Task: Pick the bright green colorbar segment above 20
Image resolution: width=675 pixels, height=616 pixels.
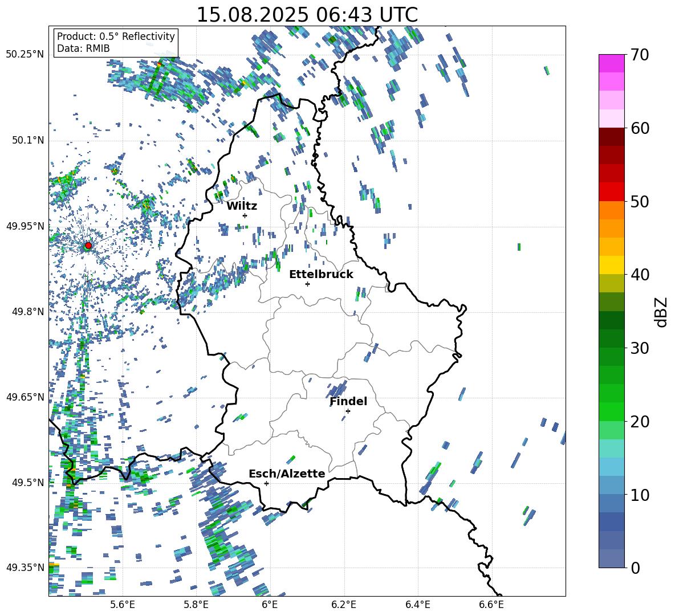Action: pyautogui.click(x=611, y=411)
